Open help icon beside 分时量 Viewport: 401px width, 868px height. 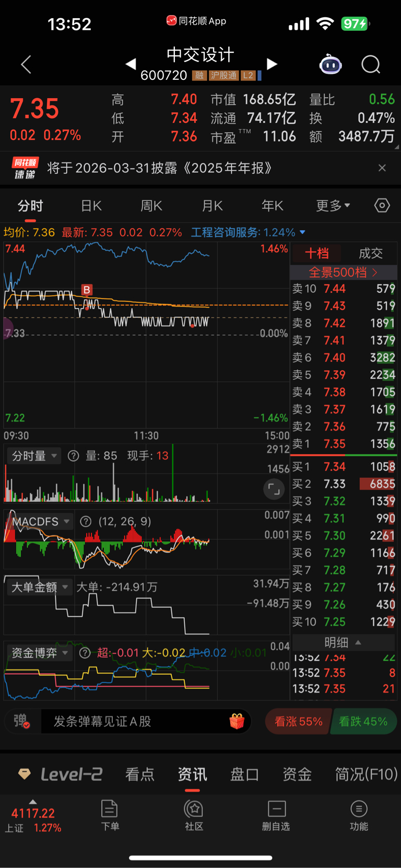pyautogui.click(x=74, y=456)
